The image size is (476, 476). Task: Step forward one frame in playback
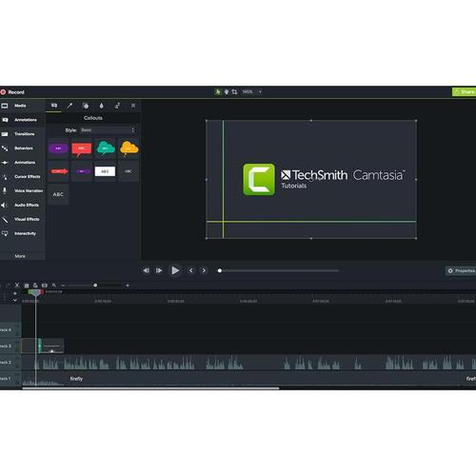pos(159,270)
